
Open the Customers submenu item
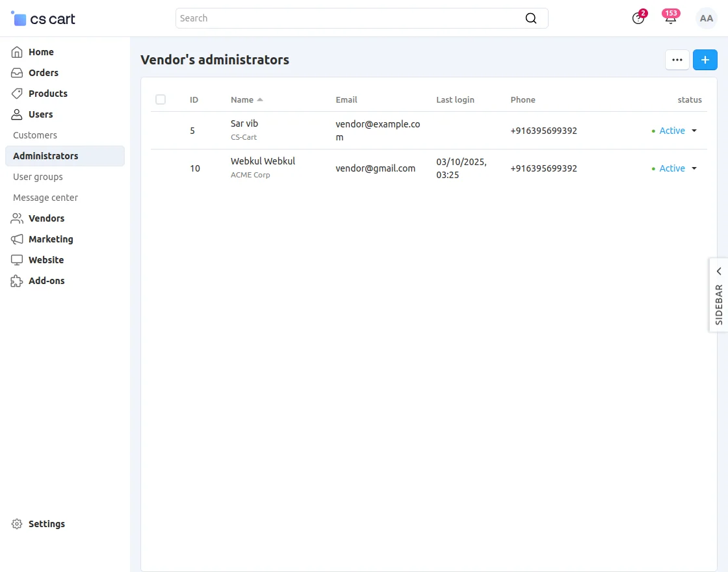pos(35,135)
